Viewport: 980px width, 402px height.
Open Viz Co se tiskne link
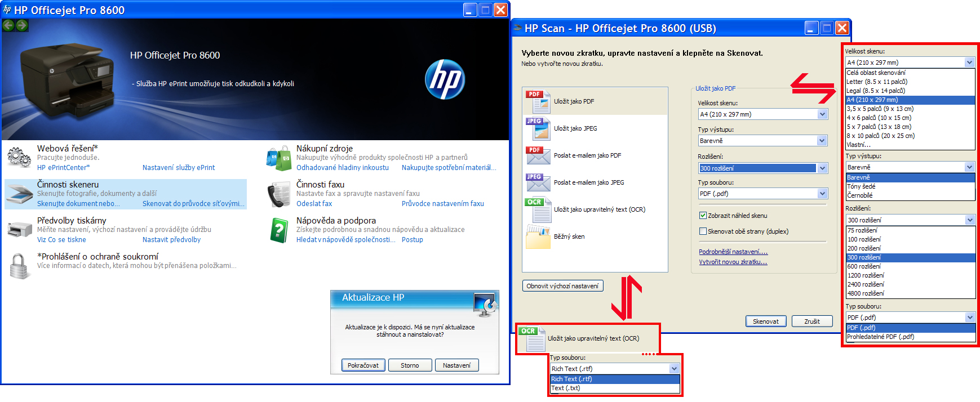pyautogui.click(x=61, y=240)
